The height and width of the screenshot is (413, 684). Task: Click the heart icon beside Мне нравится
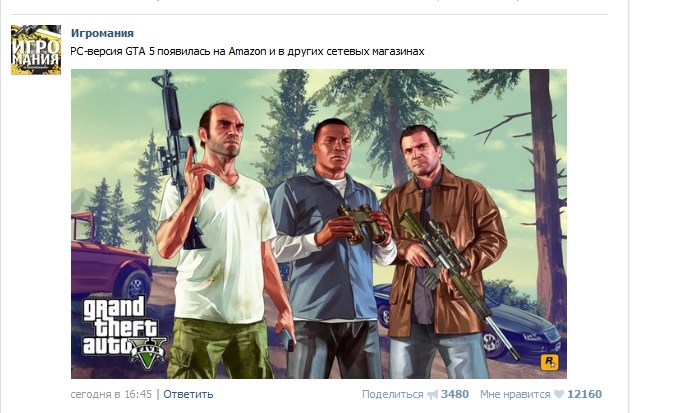pos(559,394)
